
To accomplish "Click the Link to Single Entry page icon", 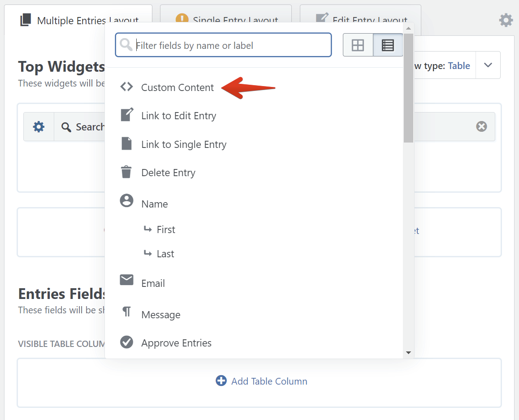I will [x=126, y=144].
